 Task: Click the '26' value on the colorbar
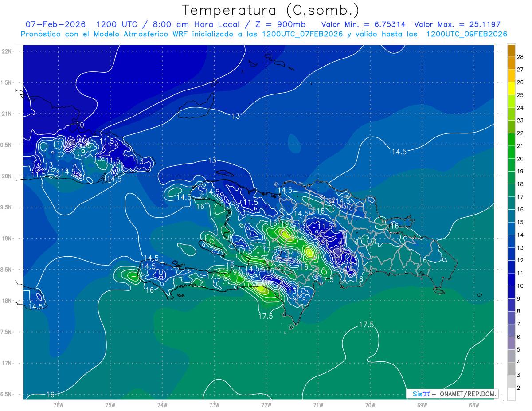[x=520, y=82]
